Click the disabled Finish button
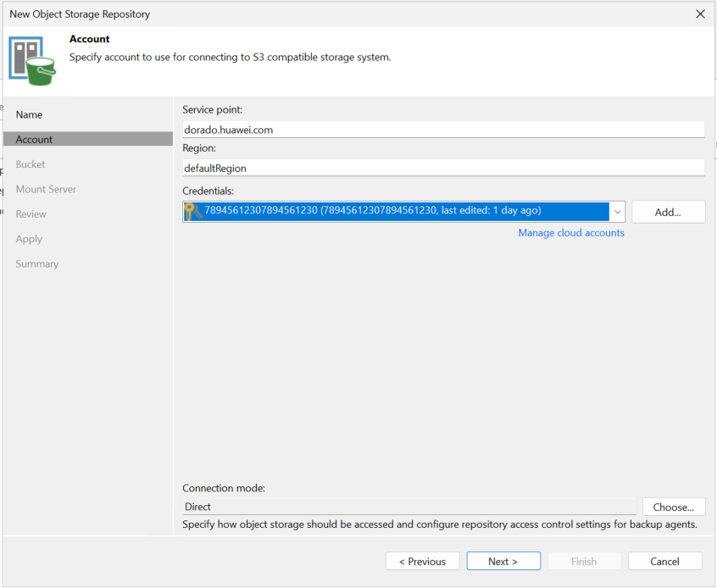Image resolution: width=717 pixels, height=588 pixels. tap(584, 562)
